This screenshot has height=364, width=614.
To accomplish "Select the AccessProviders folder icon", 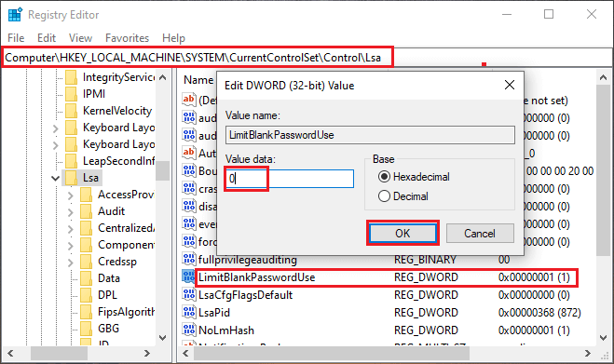I will (86, 195).
